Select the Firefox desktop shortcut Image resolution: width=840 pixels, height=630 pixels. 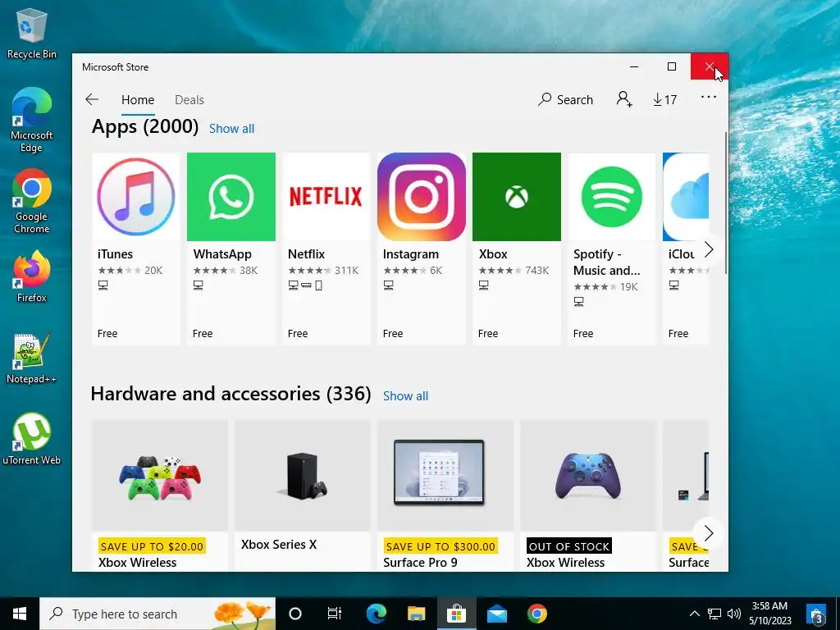32,277
